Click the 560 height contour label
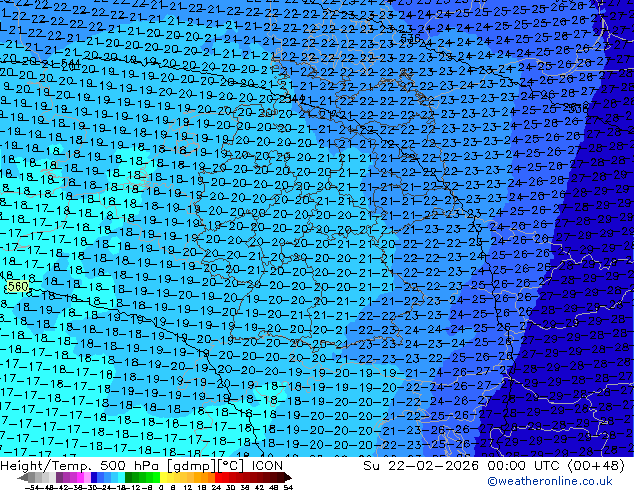 (x=18, y=287)
